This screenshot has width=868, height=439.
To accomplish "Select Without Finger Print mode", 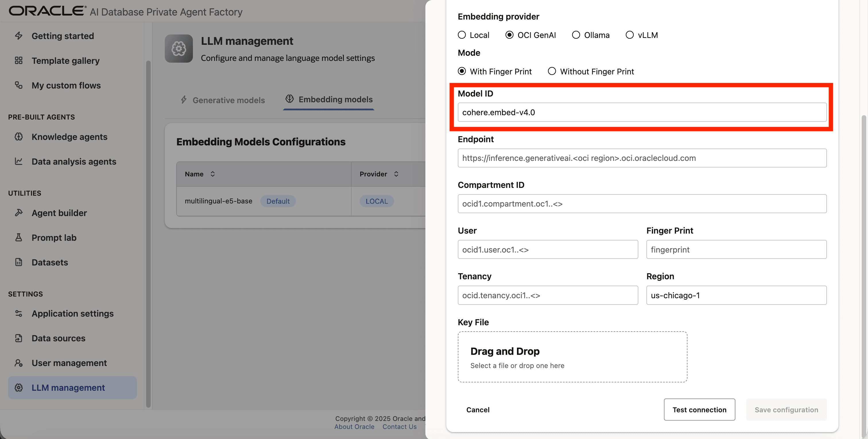I will [552, 72].
